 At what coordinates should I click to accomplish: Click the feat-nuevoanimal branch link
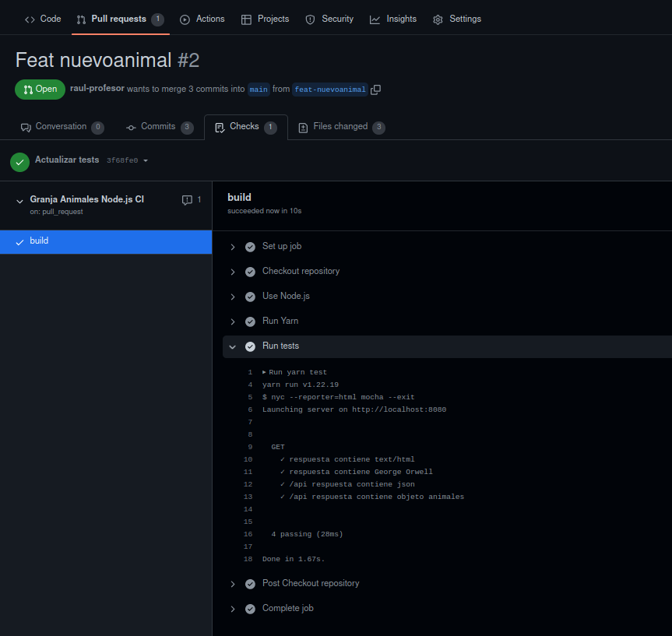(329, 90)
